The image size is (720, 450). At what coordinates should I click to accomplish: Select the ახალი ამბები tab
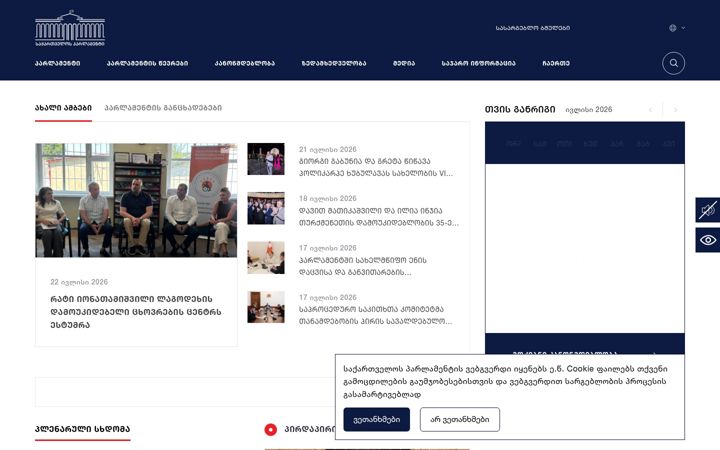coord(63,108)
